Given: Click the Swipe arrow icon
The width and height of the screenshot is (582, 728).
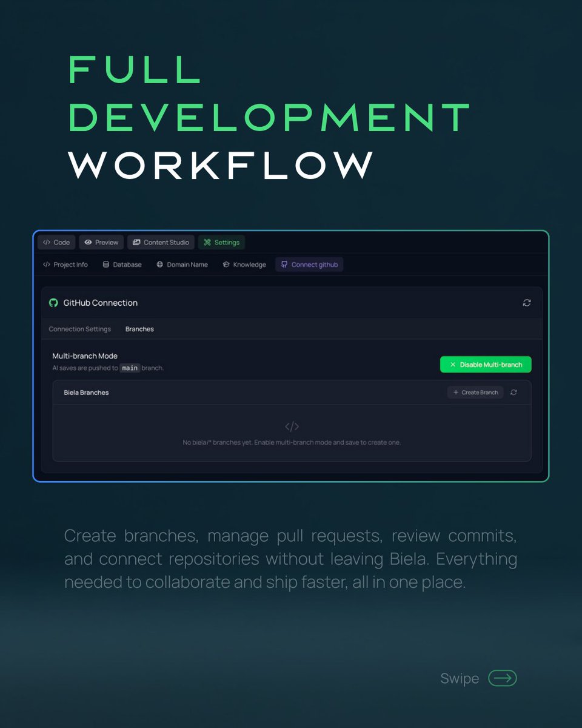Looking at the screenshot, I should tap(503, 678).
